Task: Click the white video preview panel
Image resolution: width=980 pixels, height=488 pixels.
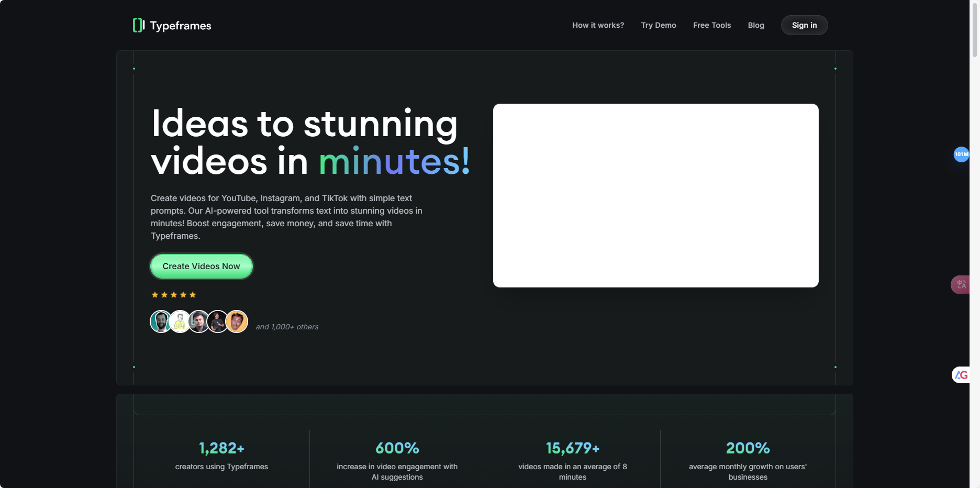Action: click(655, 195)
